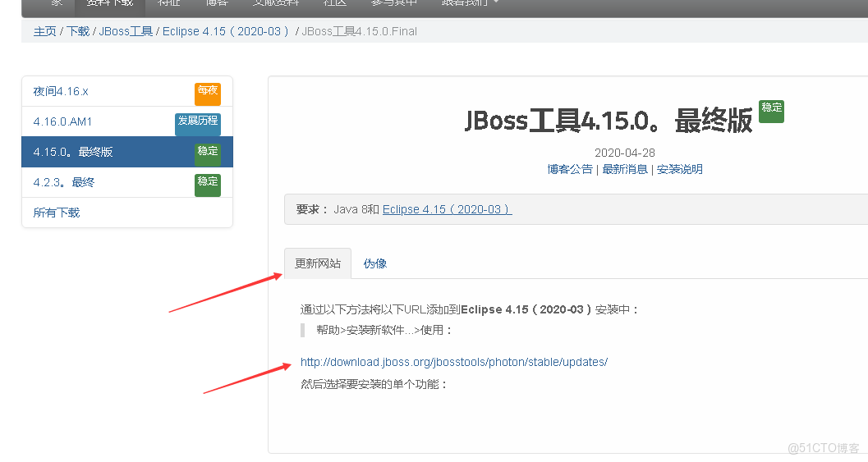The width and height of the screenshot is (868, 462).
Task: Open the download.jboss.org updates URL
Action: [454, 362]
